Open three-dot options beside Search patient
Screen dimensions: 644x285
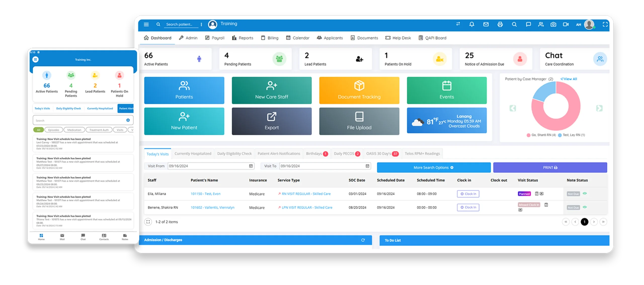201,24
